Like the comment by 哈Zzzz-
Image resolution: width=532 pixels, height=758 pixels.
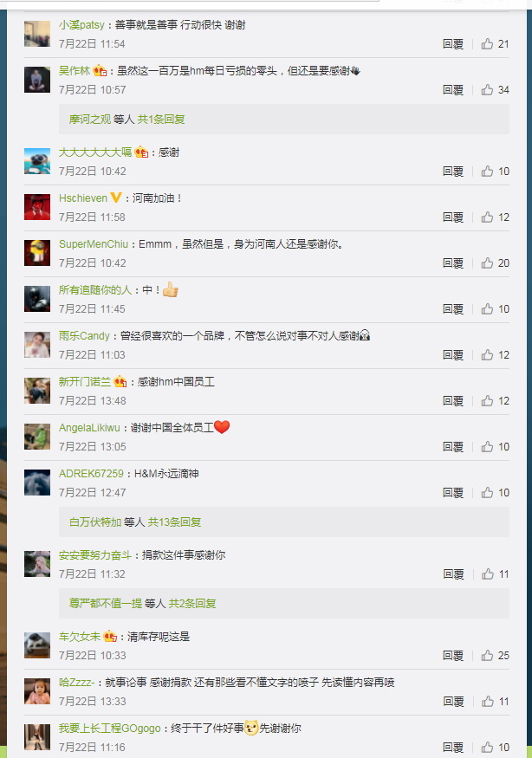click(496, 702)
